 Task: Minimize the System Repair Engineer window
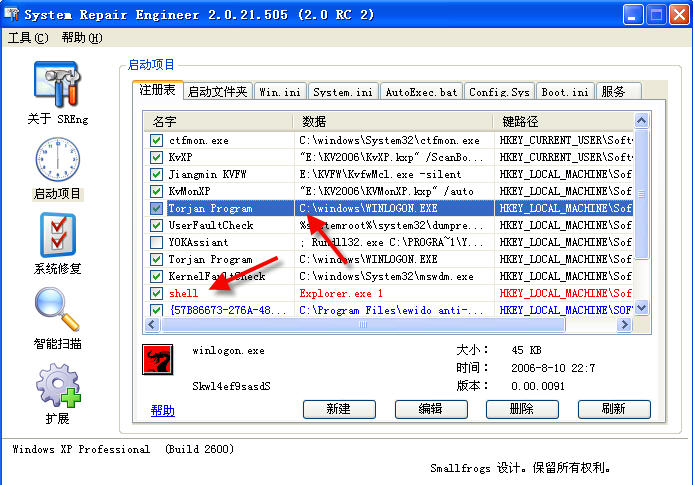pyautogui.click(x=633, y=15)
